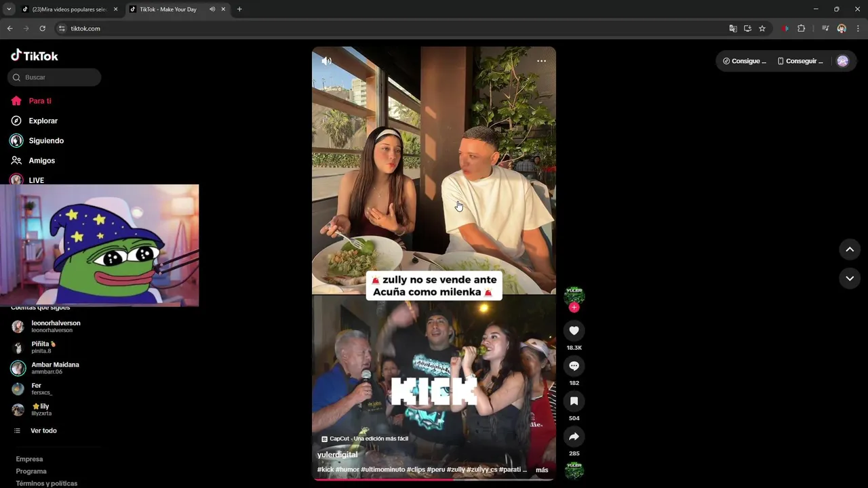View site information icon in address bar
Image resolution: width=868 pixels, height=488 pixels.
pyautogui.click(x=62, y=28)
